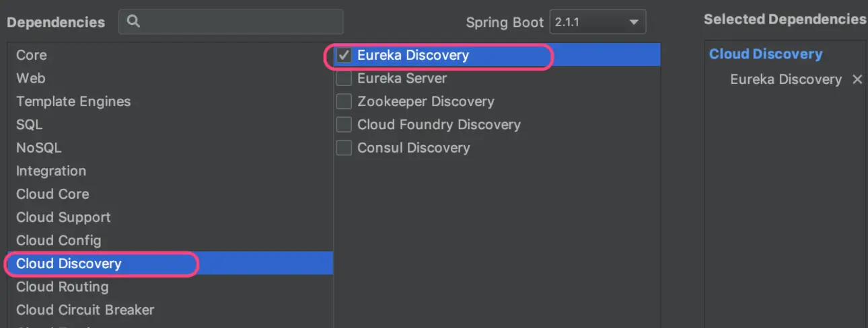Open the Cloud Circuit Breaker category

pos(85,310)
